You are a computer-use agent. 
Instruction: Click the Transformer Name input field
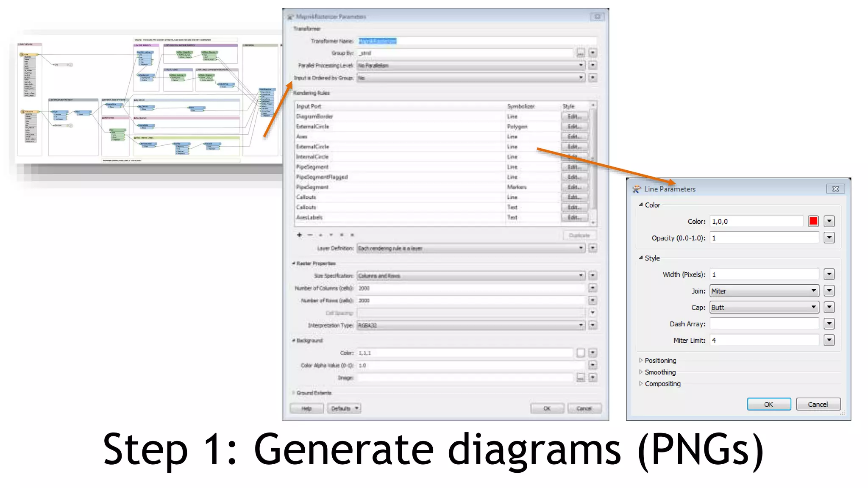[x=477, y=41]
